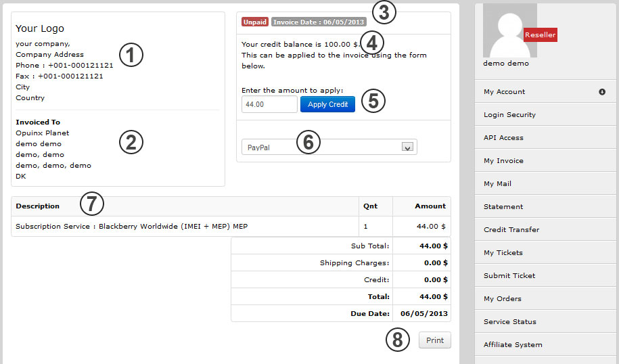Navigate to Credit Transfer
The width and height of the screenshot is (619, 364).
tap(511, 230)
